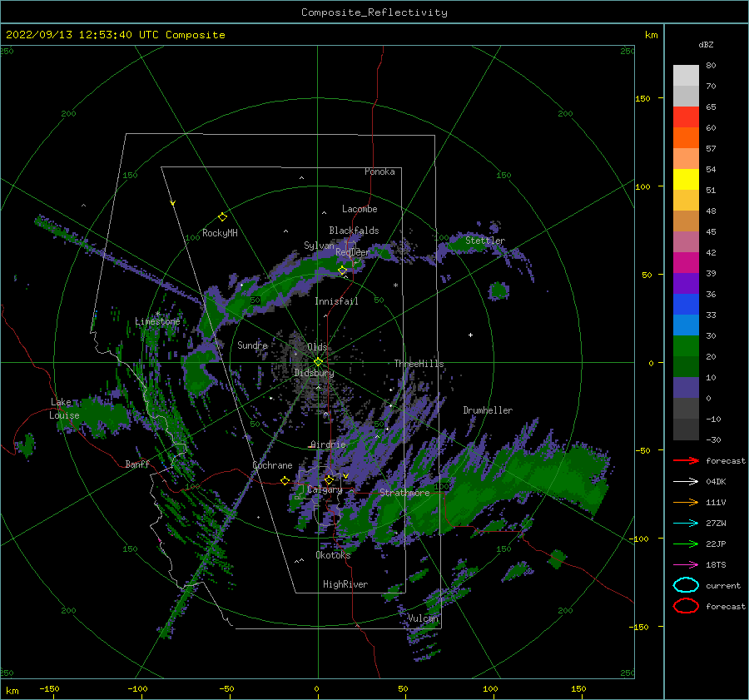Click the km label at top right

[x=651, y=35]
